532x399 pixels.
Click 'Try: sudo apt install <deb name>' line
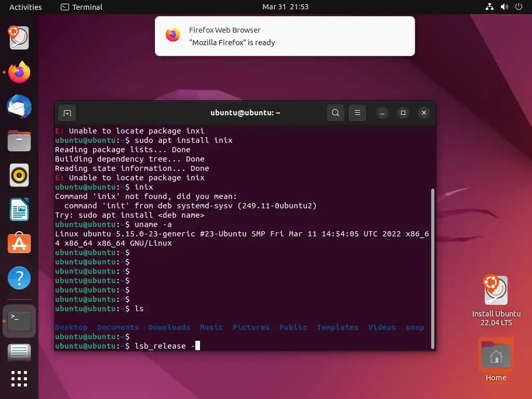point(129,215)
